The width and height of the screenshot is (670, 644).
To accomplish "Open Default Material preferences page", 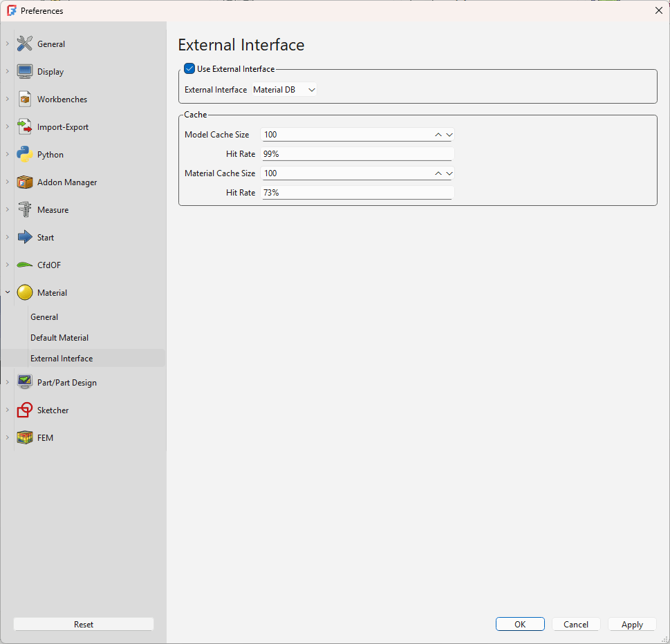I will (59, 338).
